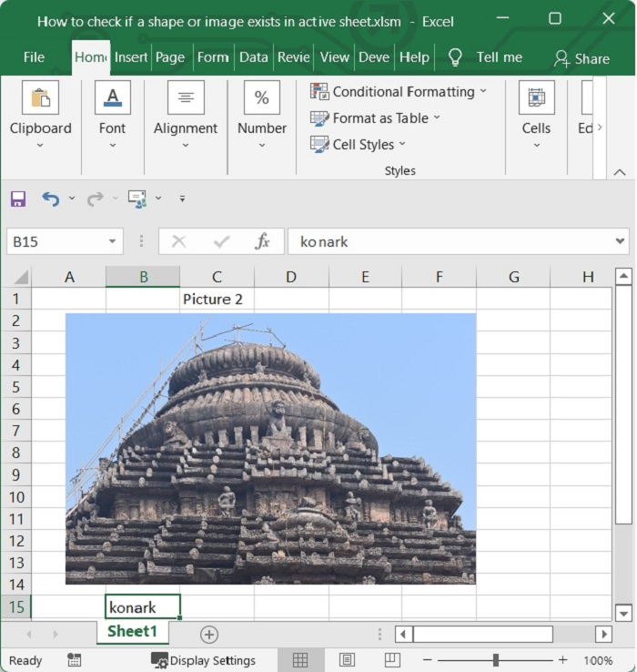This screenshot has width=637, height=672.
Task: Click the zoom slider handle
Action: (496, 660)
